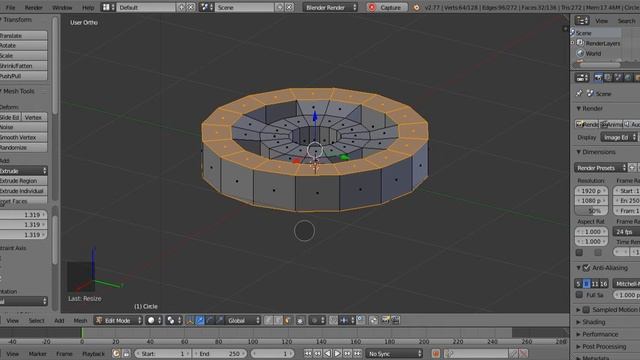Click the Blender logo icon in info bar
Screen dimensions: 640x360
416,7
